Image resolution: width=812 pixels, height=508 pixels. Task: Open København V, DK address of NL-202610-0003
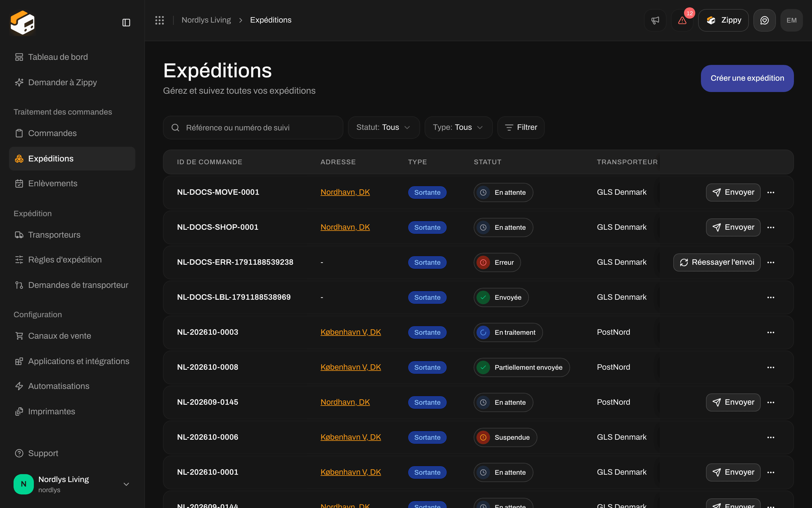[351, 332]
